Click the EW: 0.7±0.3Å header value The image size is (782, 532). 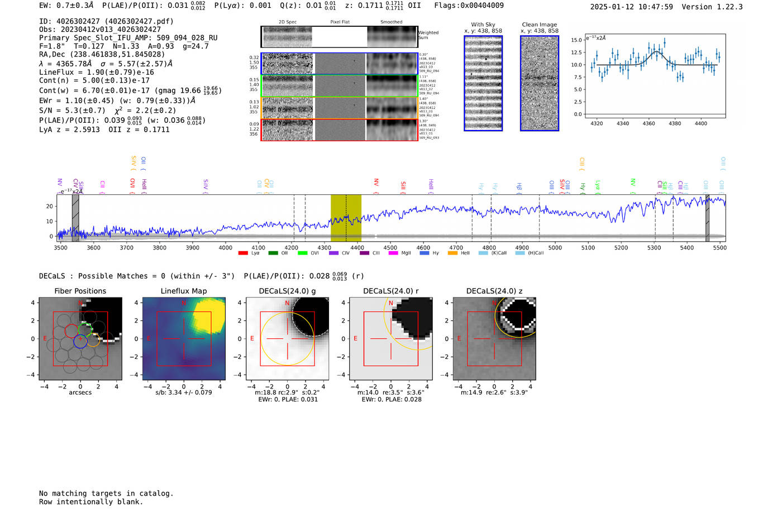tap(66, 5)
